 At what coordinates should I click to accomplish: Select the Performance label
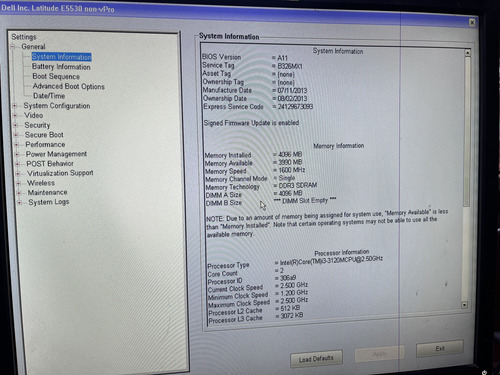click(45, 145)
